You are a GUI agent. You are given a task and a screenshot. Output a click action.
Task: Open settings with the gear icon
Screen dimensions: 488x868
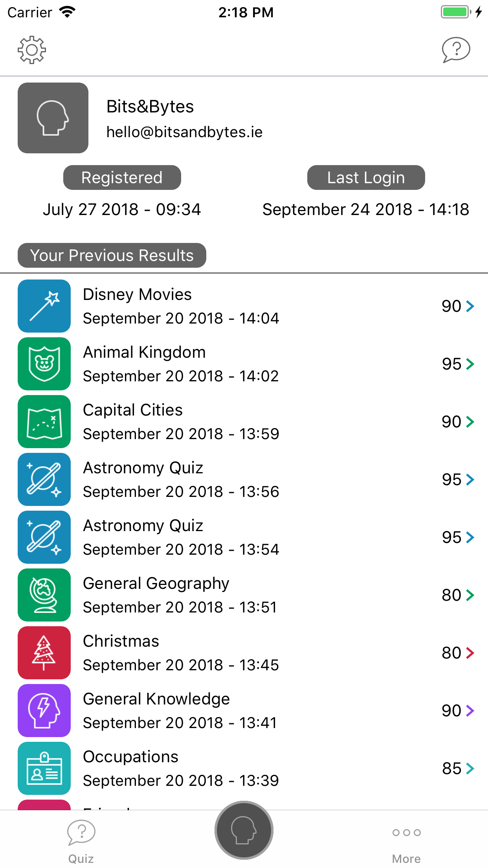click(32, 50)
